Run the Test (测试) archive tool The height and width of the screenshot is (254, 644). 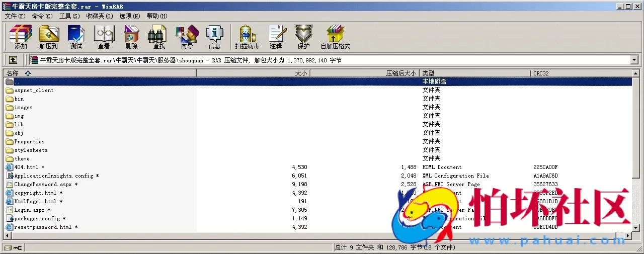76,37
